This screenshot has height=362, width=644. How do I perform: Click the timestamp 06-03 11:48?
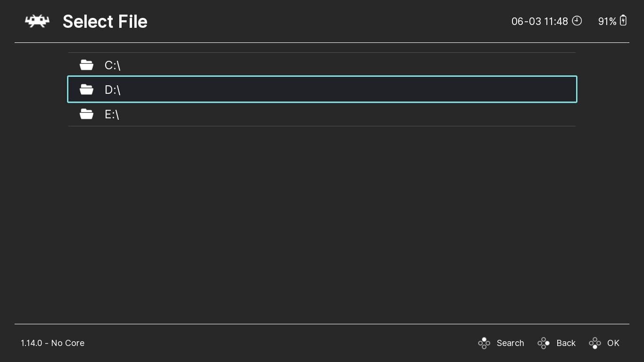pyautogui.click(x=539, y=21)
